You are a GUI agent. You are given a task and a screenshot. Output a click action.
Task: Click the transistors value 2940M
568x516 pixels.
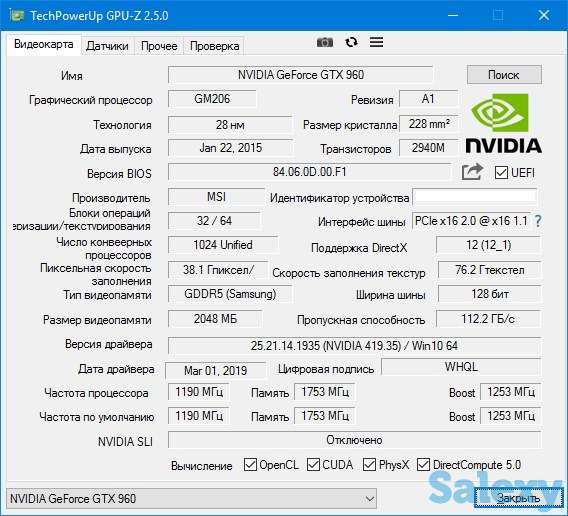coord(429,148)
